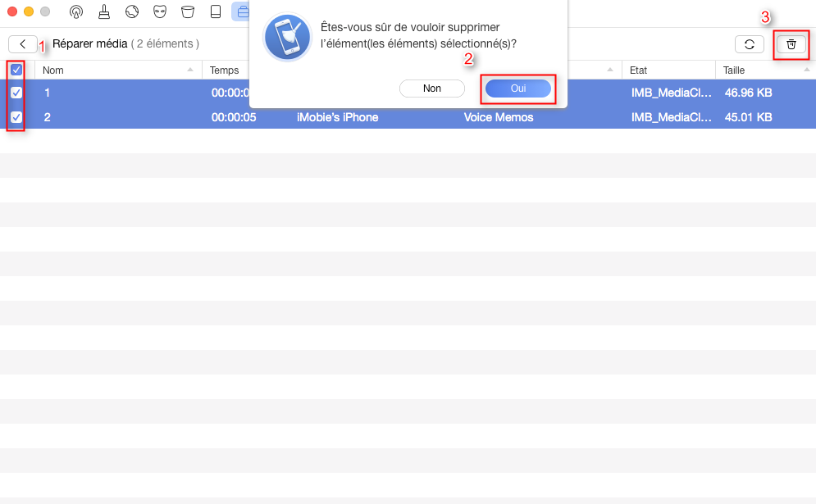Click the Etat value in row 1
This screenshot has width=816, height=504.
672,93
